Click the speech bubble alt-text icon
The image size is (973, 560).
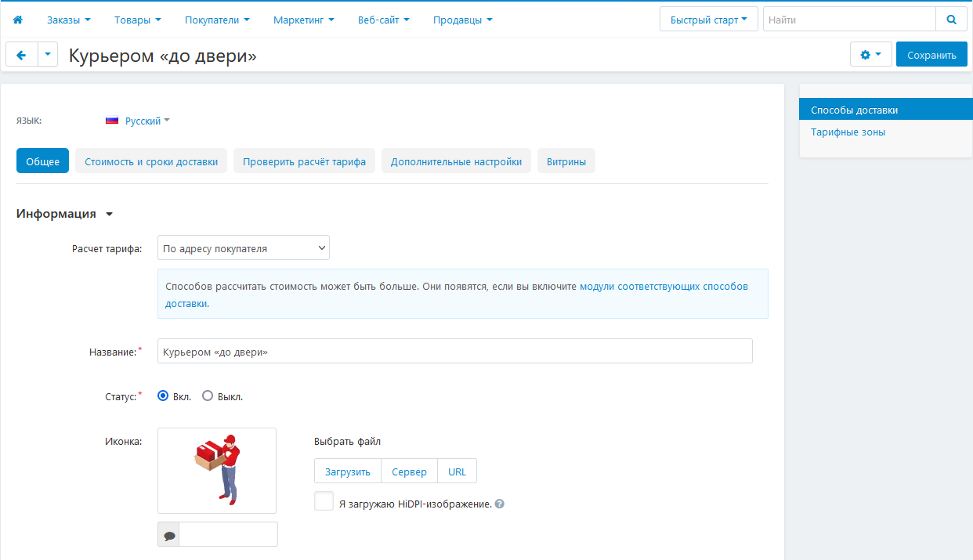[x=169, y=535]
